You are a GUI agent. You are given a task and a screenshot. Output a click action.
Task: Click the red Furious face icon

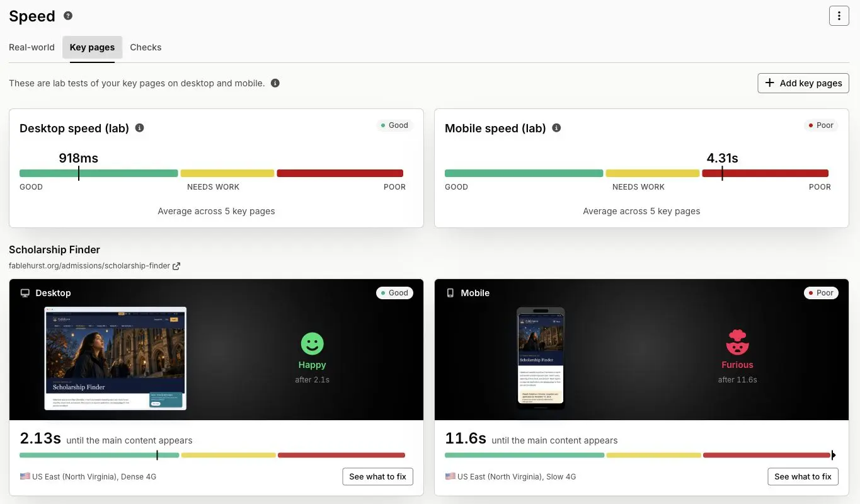(737, 342)
